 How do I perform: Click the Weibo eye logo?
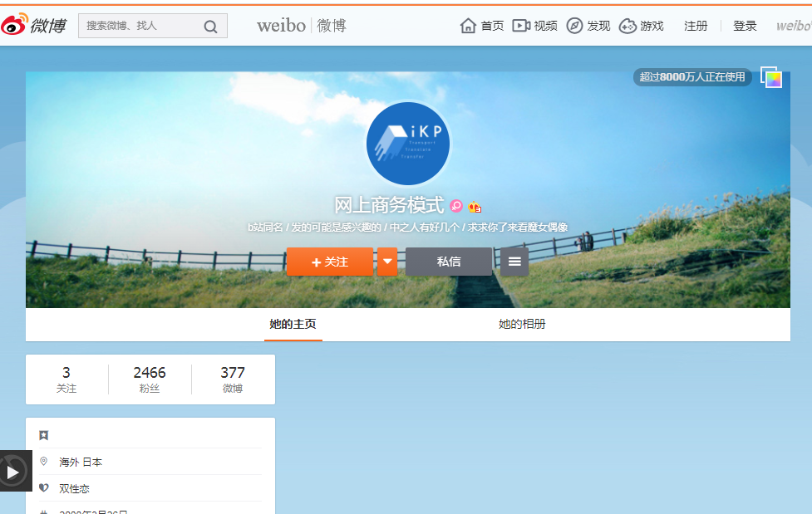14,24
